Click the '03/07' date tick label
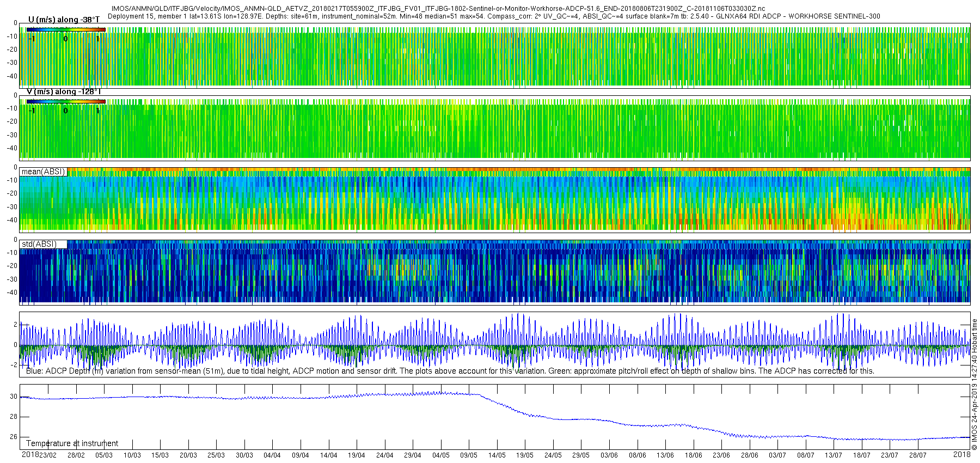980x463 pixels. click(777, 455)
